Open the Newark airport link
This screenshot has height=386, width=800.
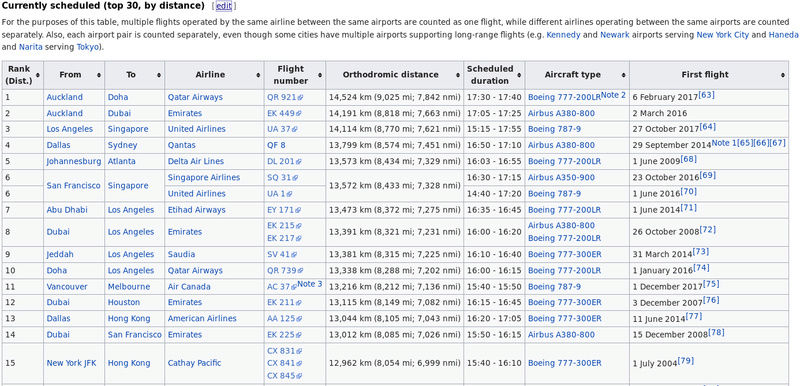click(x=614, y=35)
